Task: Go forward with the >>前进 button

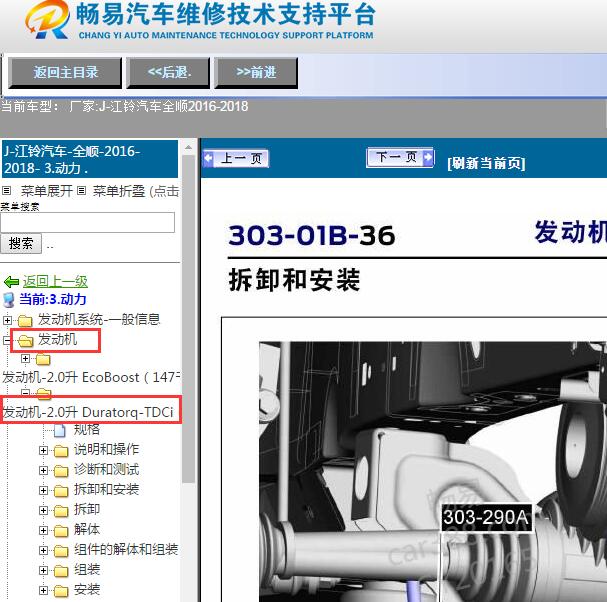Action: point(256,72)
